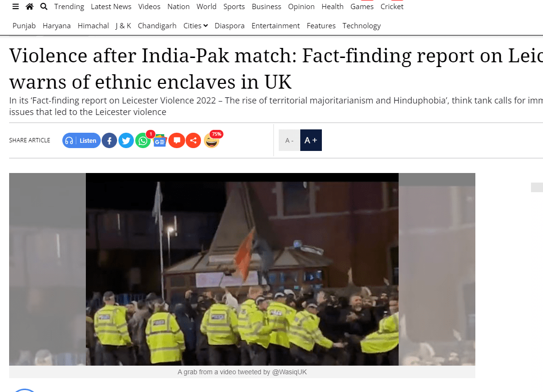Viewport: 543px width, 392px height.
Task: Open the Diaspora section link
Action: pos(230,25)
